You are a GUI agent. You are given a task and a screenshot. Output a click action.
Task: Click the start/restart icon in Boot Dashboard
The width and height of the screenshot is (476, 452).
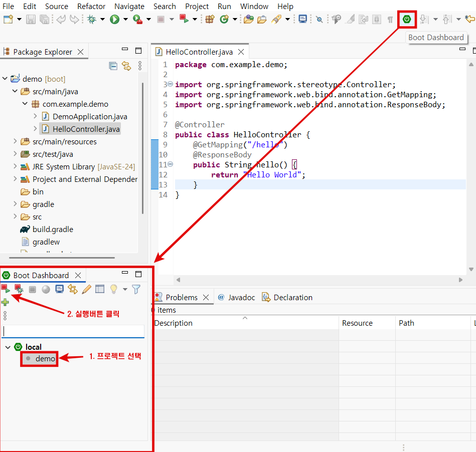[x=6, y=289]
